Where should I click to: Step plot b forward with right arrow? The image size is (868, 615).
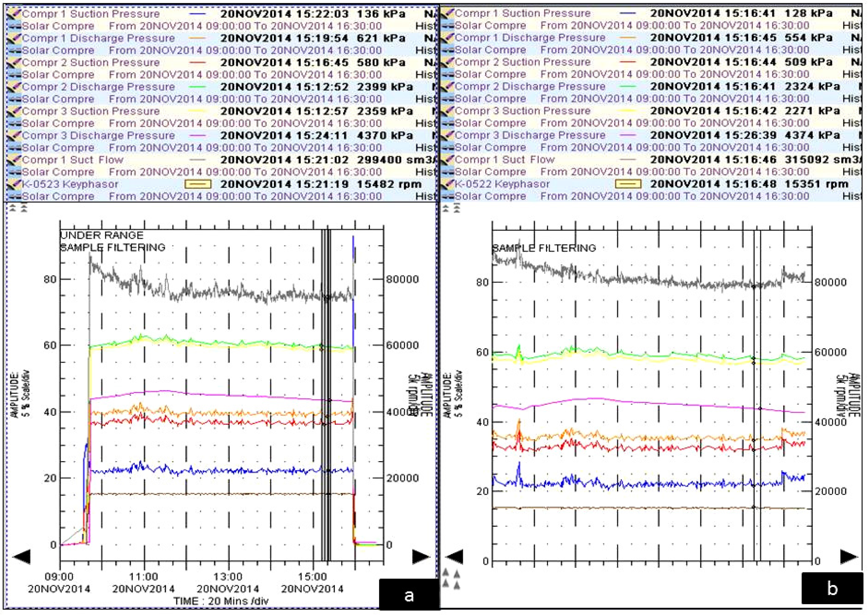849,557
